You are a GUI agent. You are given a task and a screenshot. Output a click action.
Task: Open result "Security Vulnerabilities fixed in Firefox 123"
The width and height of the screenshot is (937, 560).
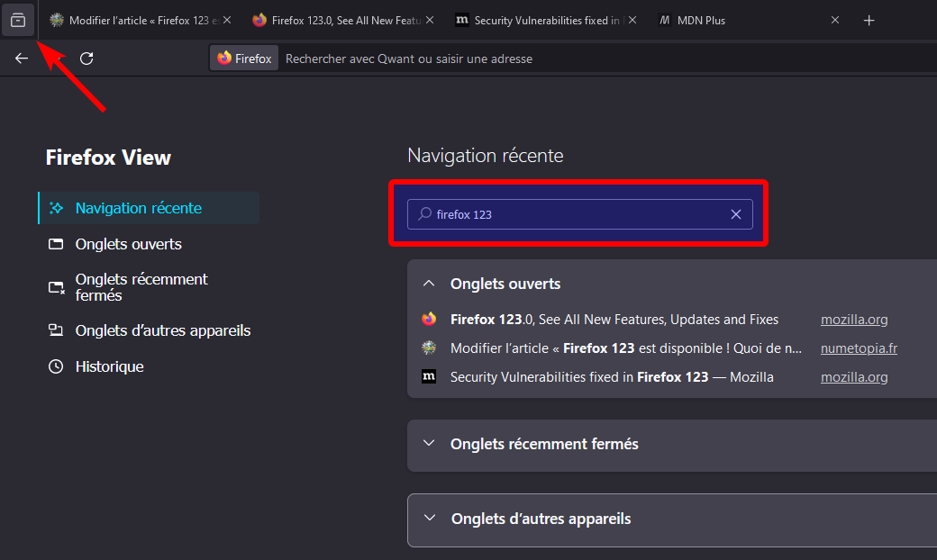pyautogui.click(x=612, y=377)
